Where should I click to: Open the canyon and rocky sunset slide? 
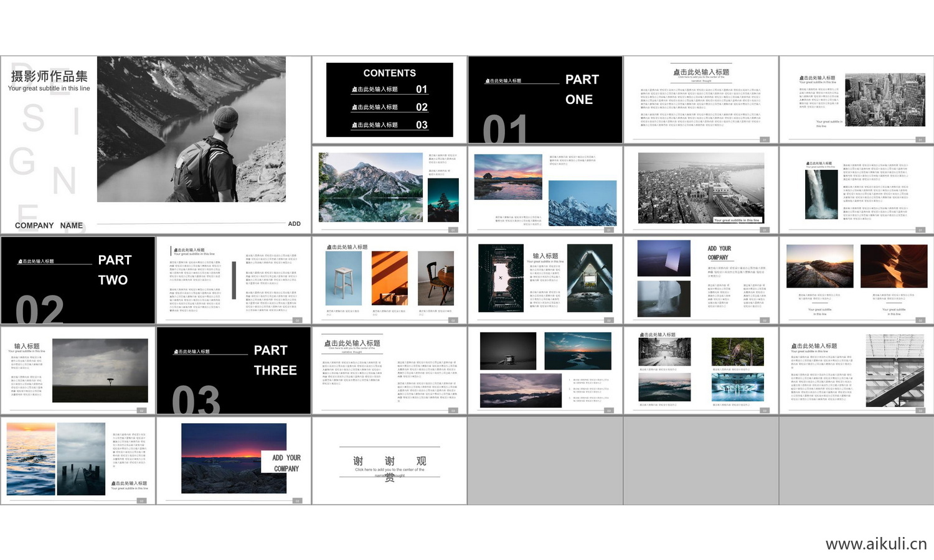tap(856, 280)
